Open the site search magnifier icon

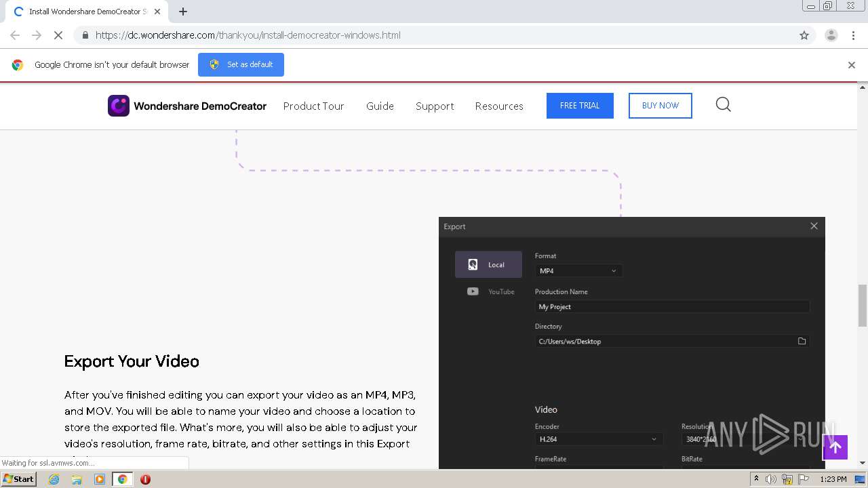coord(724,104)
